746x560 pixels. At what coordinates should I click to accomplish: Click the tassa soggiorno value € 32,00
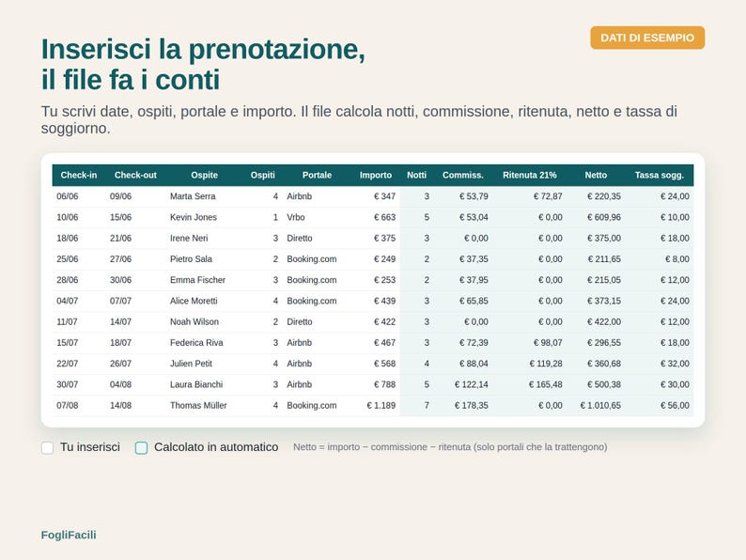pyautogui.click(x=675, y=364)
